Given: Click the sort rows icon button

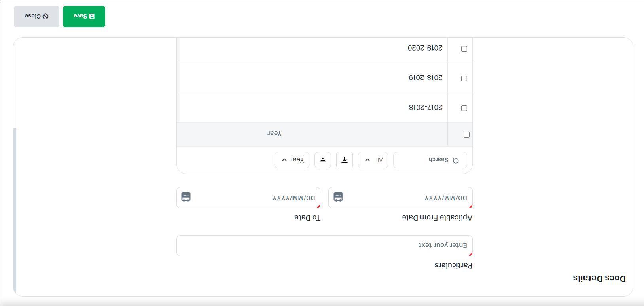Looking at the screenshot, I should point(323,160).
